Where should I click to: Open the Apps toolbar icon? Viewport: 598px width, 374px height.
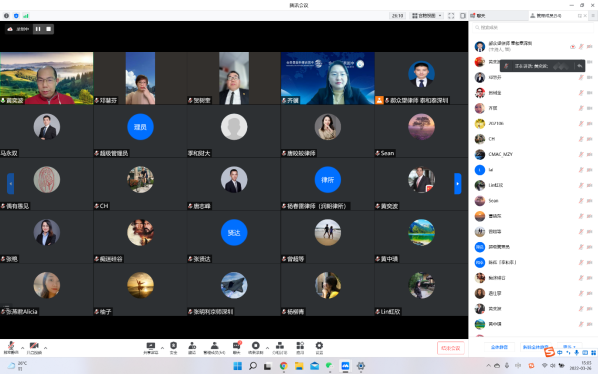(x=300, y=347)
